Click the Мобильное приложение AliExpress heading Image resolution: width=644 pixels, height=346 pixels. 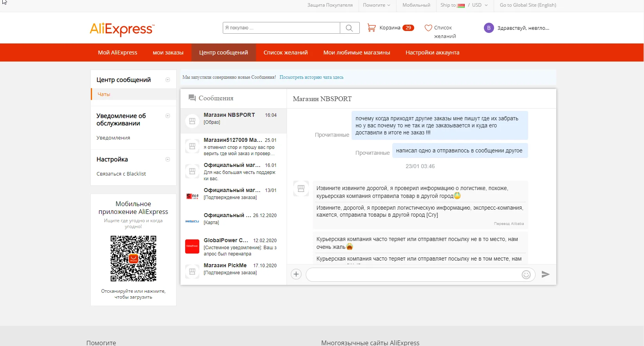[x=133, y=208]
